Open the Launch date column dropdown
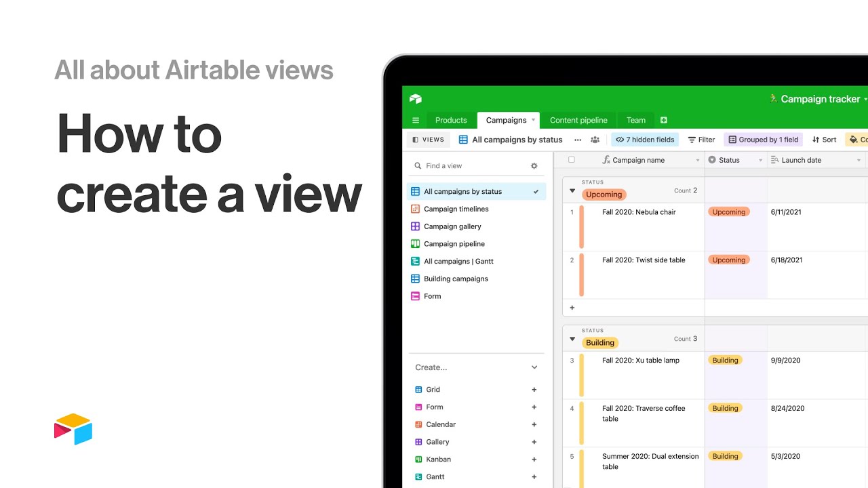The width and height of the screenshot is (868, 488). click(x=859, y=161)
